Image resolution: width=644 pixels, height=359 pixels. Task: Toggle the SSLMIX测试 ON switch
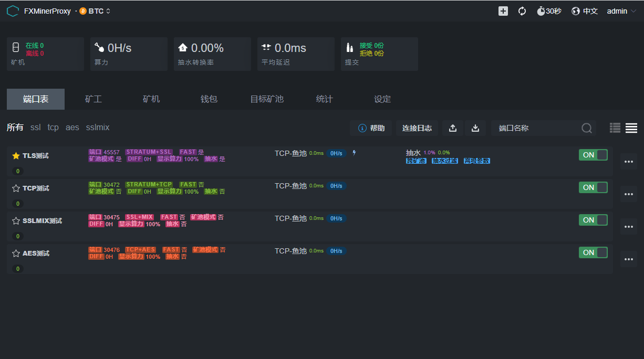tap(593, 220)
